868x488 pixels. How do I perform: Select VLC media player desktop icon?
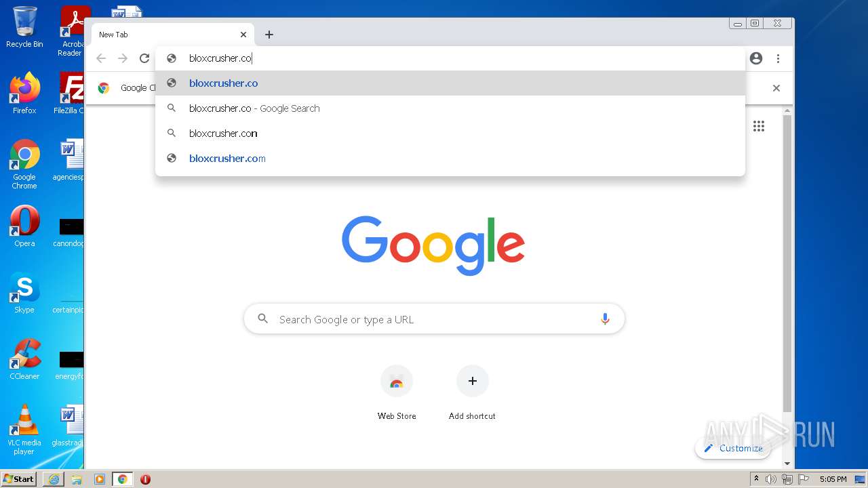(x=24, y=430)
